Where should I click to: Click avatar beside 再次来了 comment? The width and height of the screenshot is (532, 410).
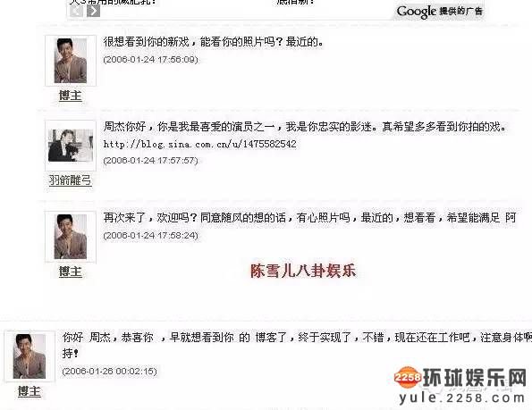click(x=71, y=237)
